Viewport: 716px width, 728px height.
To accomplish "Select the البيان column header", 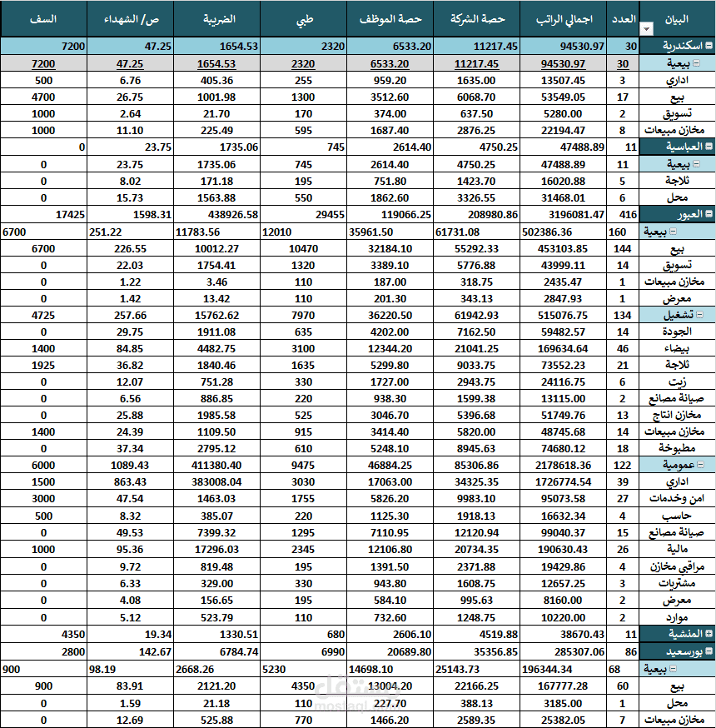I will 677,18.
